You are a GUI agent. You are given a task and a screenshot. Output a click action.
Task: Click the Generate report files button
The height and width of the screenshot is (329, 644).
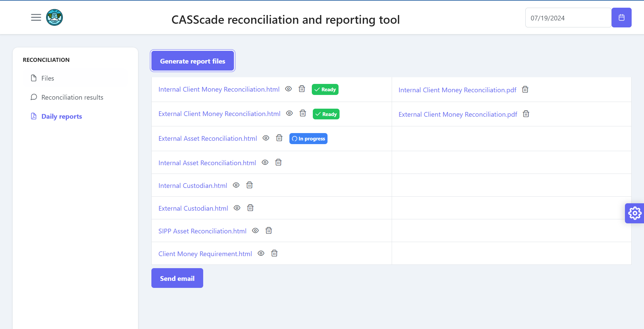(x=192, y=61)
